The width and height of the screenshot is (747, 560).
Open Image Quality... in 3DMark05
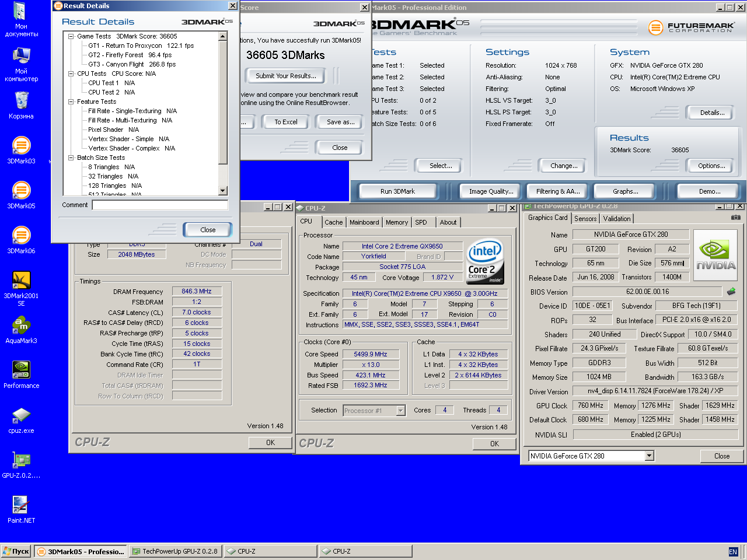[x=491, y=191]
